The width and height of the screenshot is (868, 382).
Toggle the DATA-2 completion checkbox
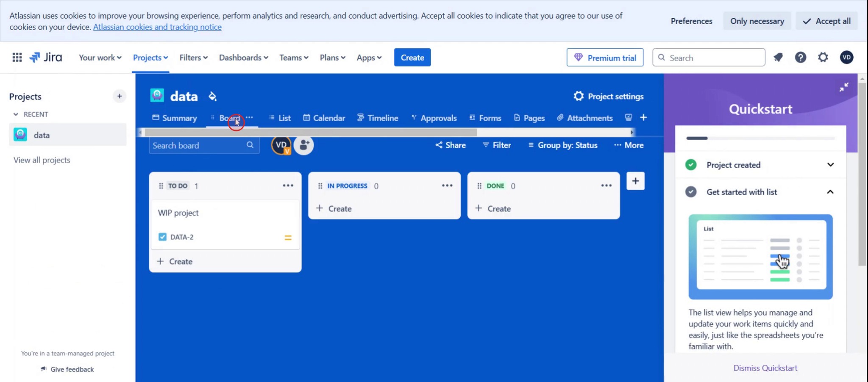(162, 237)
